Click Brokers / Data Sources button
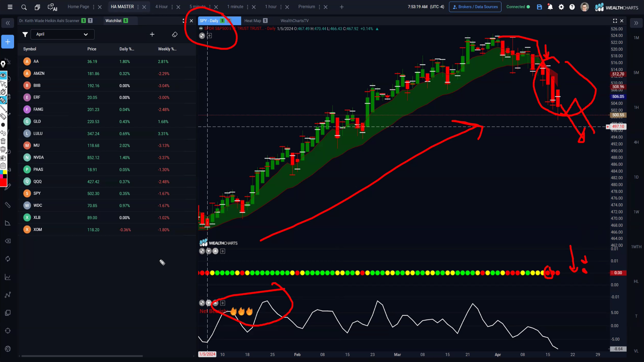Screen dimensions: 644x362 click(x=475, y=7)
